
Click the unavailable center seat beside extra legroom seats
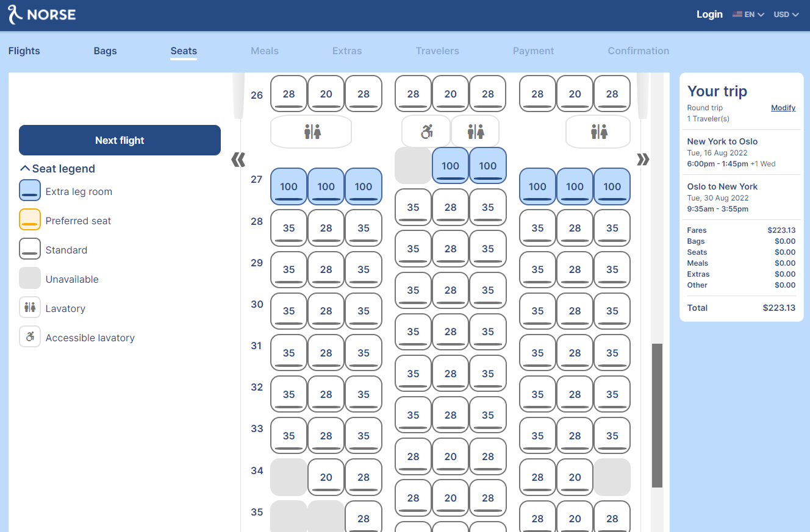(413, 165)
